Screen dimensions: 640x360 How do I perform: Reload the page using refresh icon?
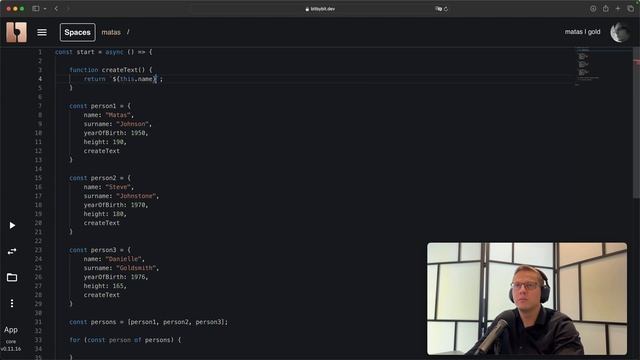(446, 9)
